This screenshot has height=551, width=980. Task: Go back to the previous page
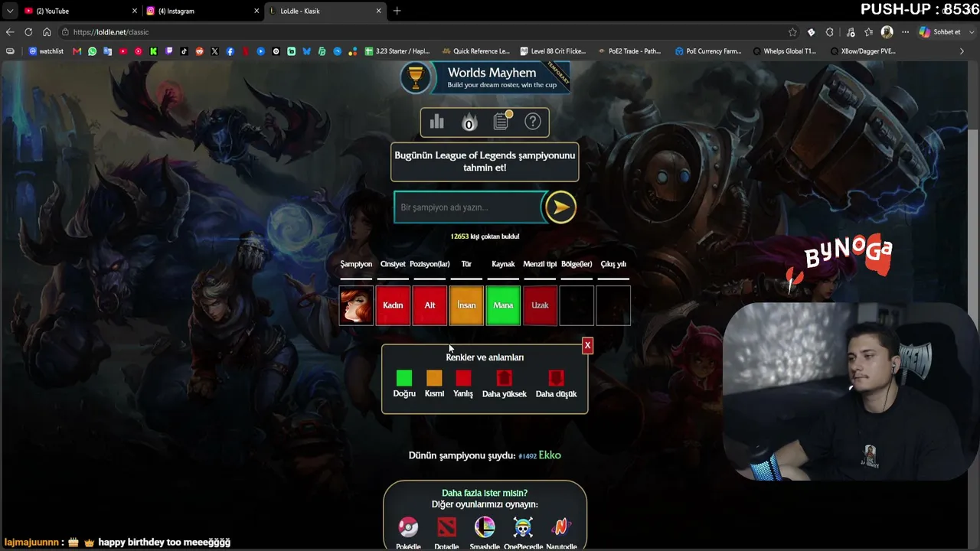[x=10, y=32]
